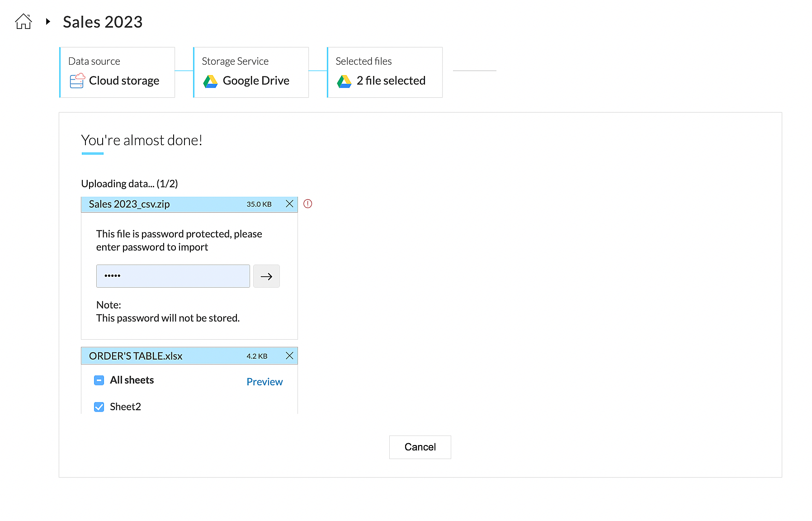The width and height of the screenshot is (812, 521).
Task: Toggle the All sheets checkbox
Action: 99,380
